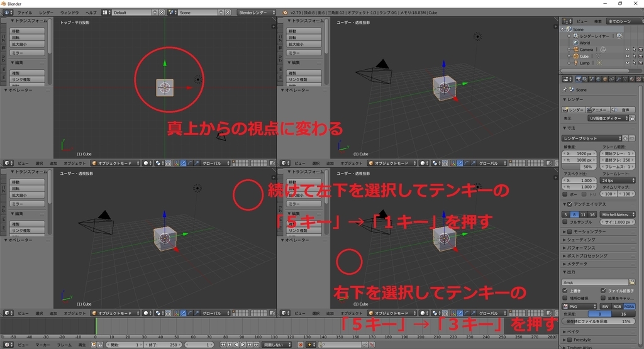Open the Render properties tab icon

pos(579,79)
